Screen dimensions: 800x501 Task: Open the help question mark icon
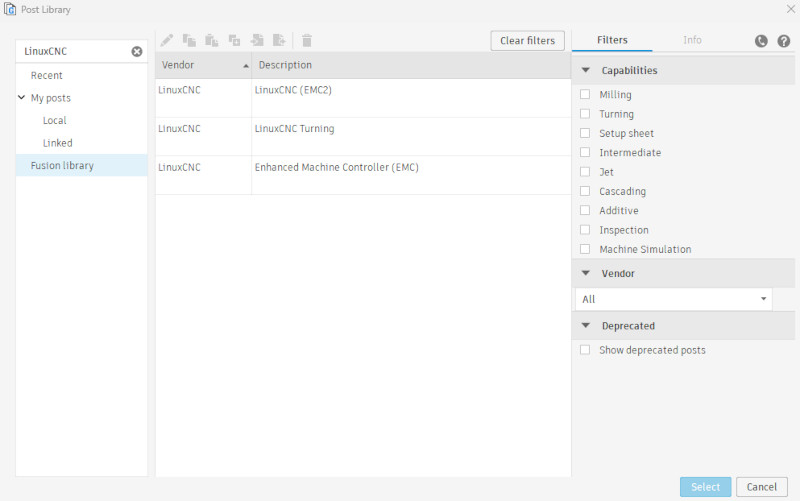784,41
